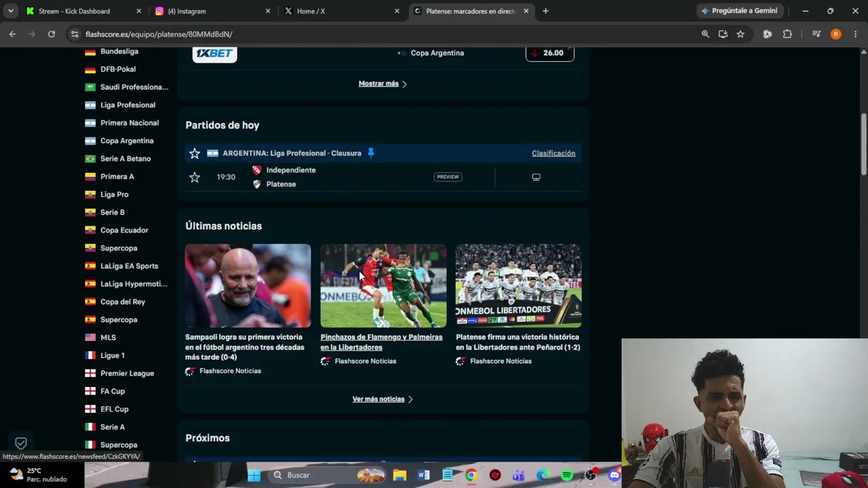This screenshot has width=868, height=488.
Task: Open the Sampaoli primera victoria headline
Action: [x=245, y=347]
